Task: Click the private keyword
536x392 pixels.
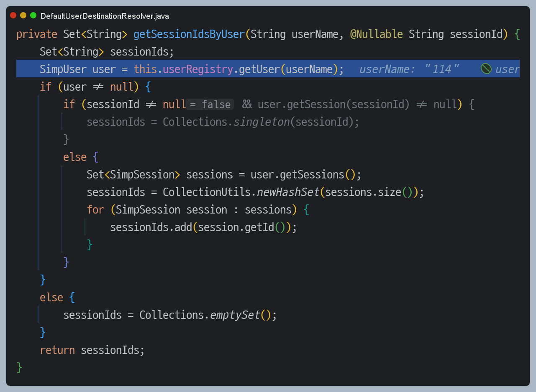Action: pyautogui.click(x=37, y=34)
